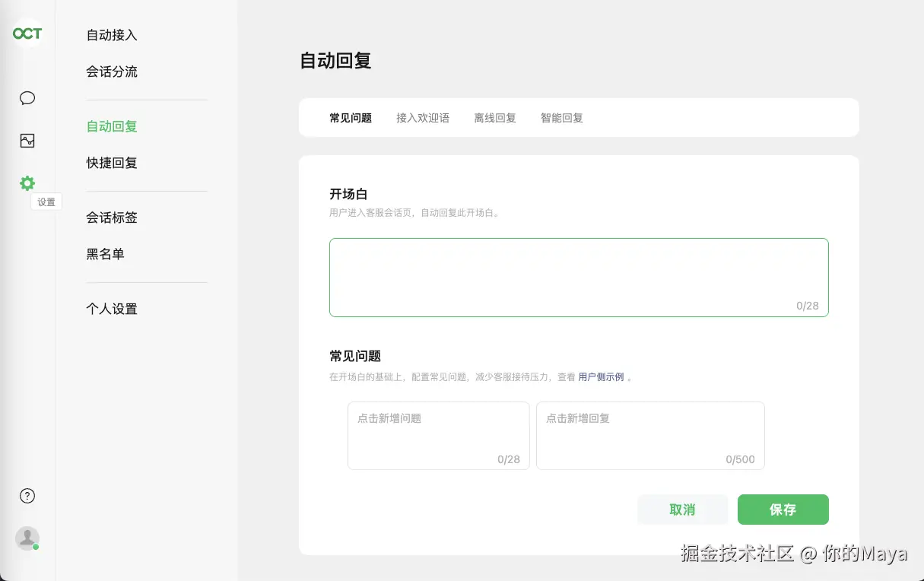Image resolution: width=924 pixels, height=581 pixels.
Task: Click the 保存 button
Action: point(783,510)
